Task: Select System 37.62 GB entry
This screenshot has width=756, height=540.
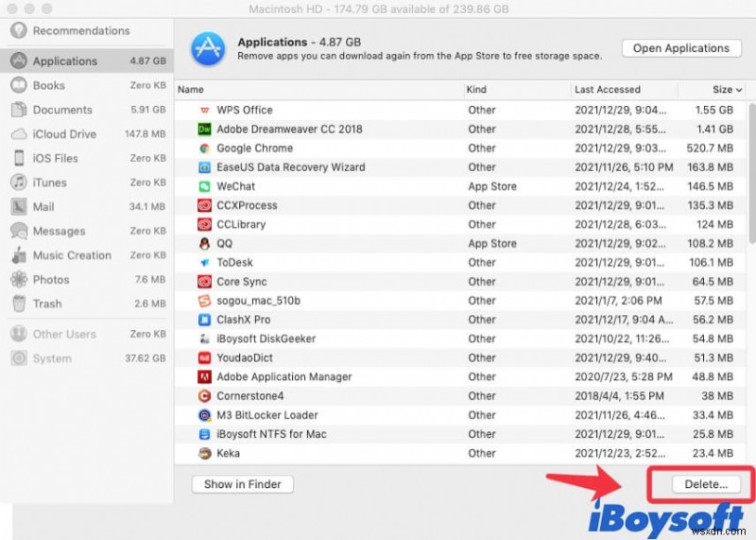Action: pyautogui.click(x=87, y=358)
